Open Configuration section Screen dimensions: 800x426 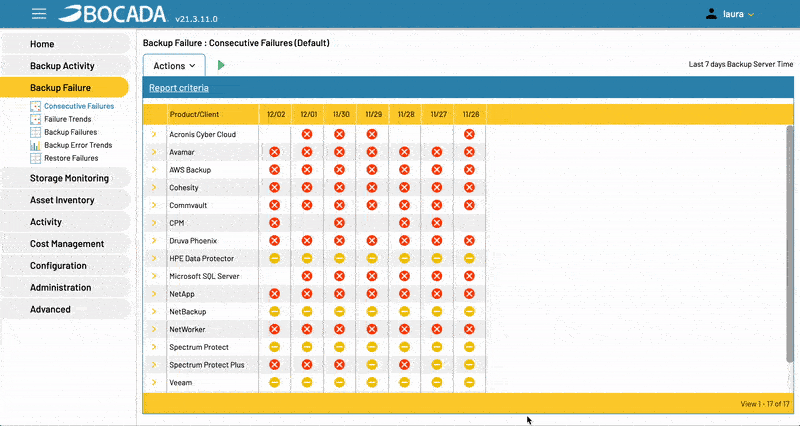[x=65, y=266]
